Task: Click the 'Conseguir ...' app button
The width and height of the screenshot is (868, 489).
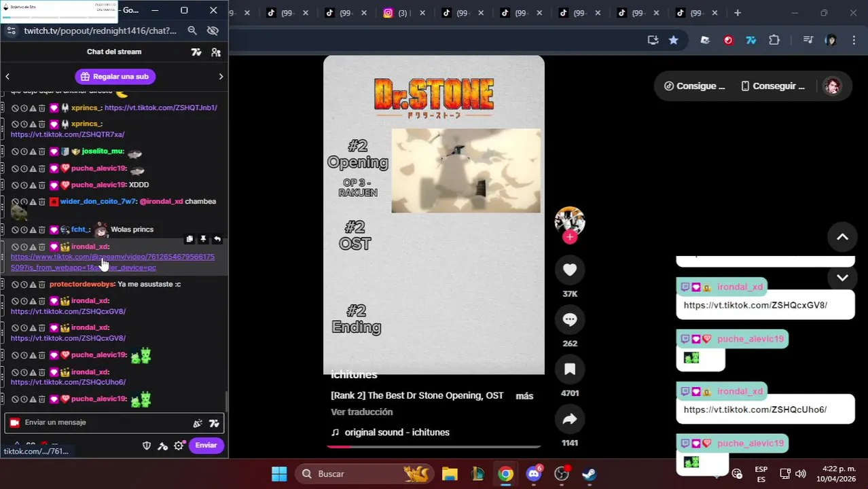Action: 773,86
